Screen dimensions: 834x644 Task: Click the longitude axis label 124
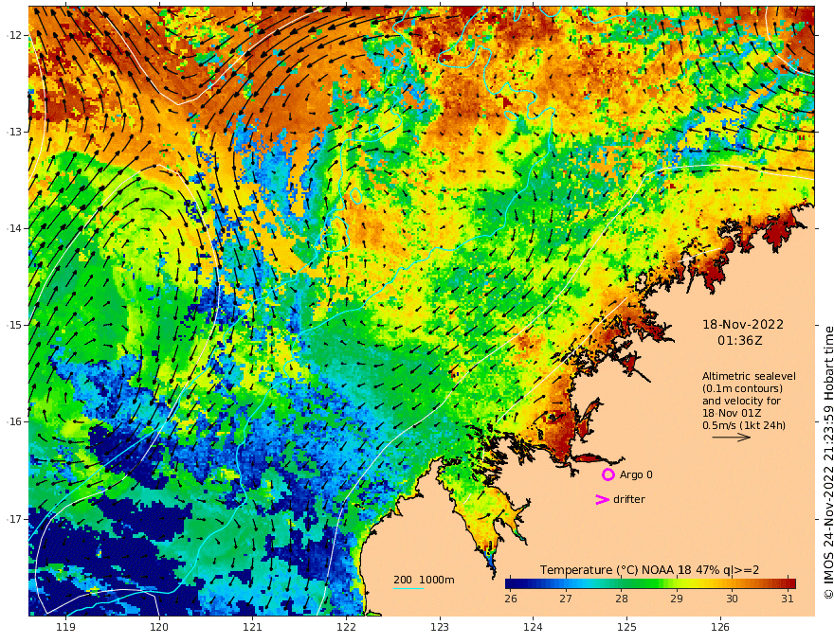click(x=533, y=627)
